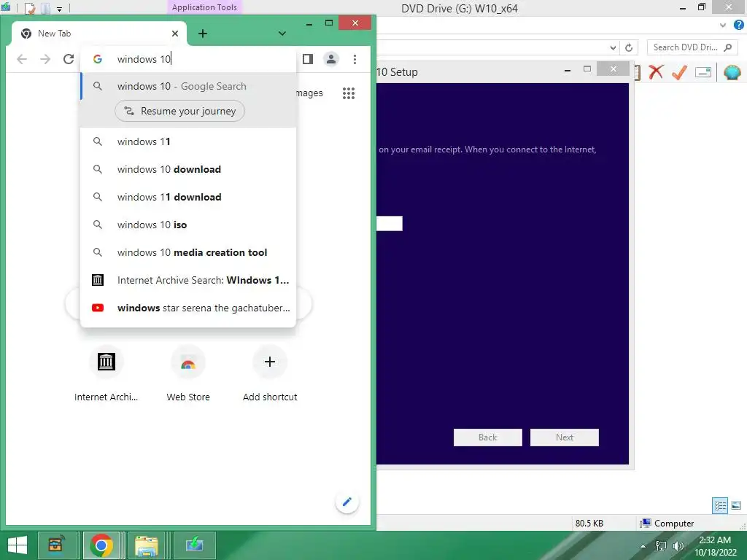
Task: Open Explorer Help question mark
Action: point(738,25)
